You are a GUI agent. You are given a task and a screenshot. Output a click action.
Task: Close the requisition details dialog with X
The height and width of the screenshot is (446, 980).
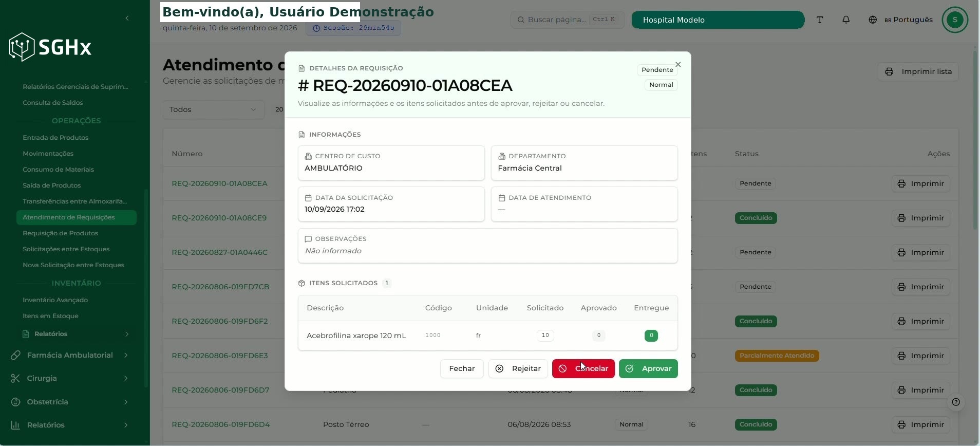pyautogui.click(x=678, y=64)
